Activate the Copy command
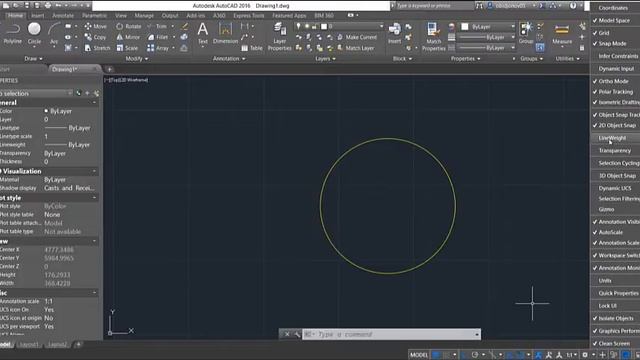Image resolution: width=640 pixels, height=360 pixels. [x=95, y=37]
